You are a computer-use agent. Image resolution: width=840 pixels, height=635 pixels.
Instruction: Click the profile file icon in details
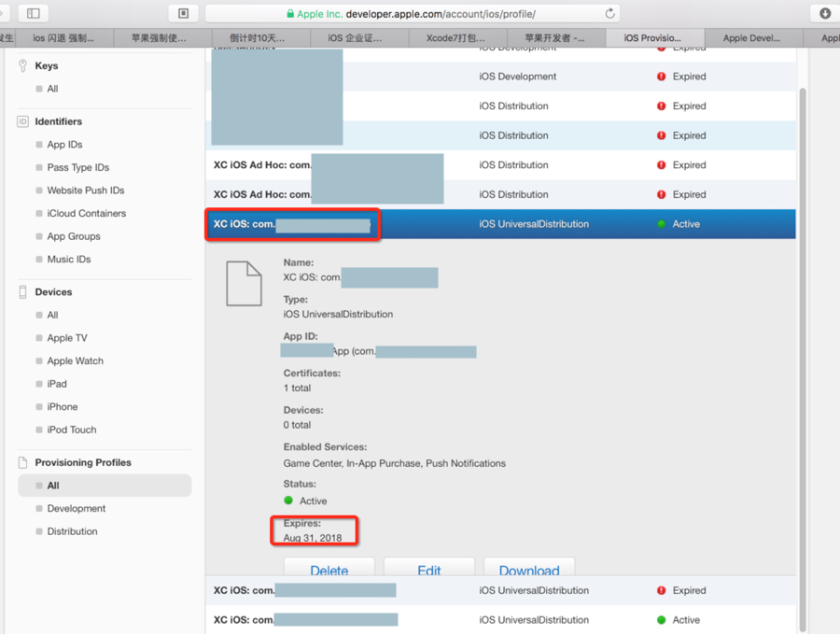coord(244,284)
